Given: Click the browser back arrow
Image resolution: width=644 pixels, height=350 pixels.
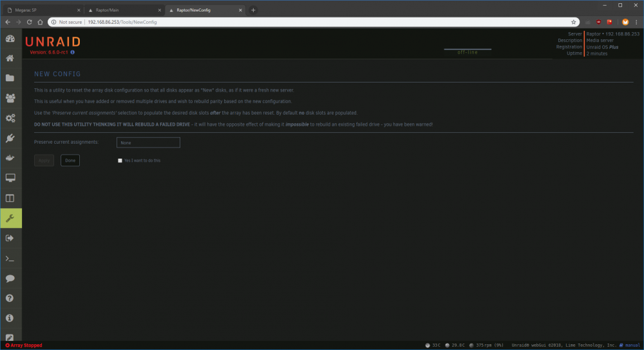Looking at the screenshot, I should pos(8,22).
